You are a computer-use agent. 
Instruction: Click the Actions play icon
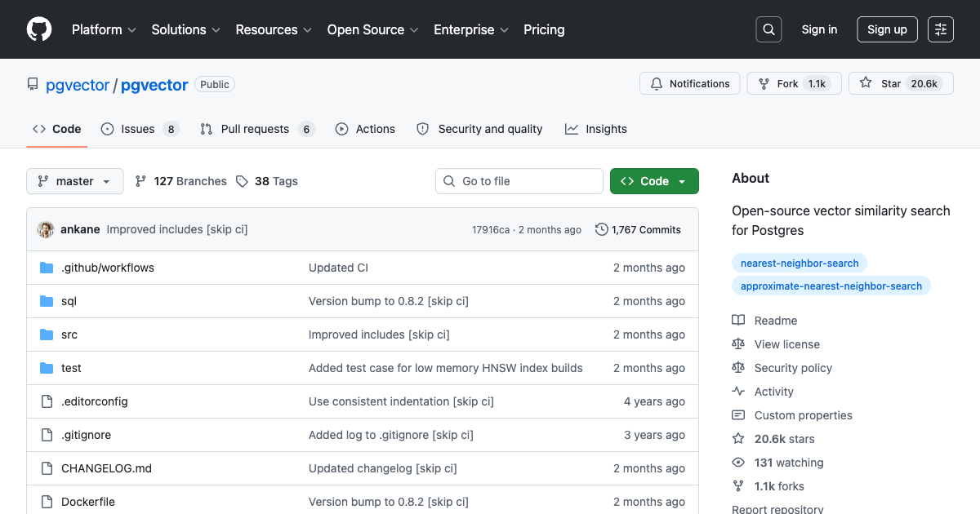(x=341, y=129)
